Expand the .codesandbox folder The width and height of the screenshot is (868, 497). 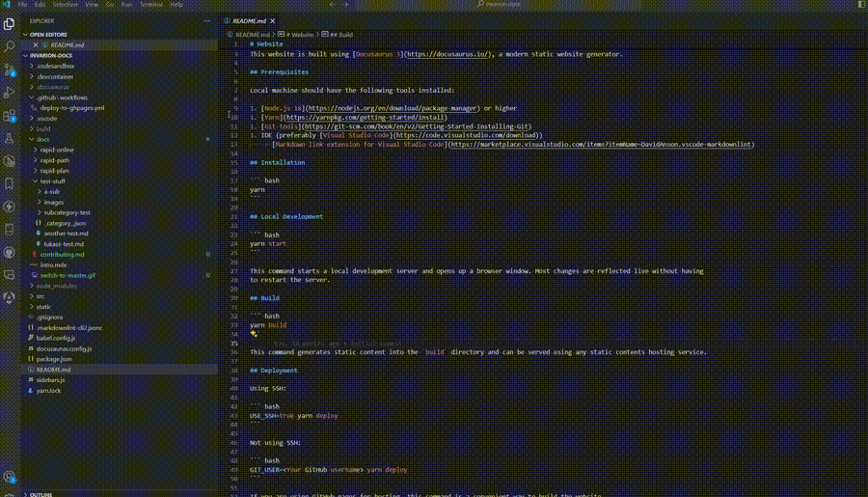coord(32,66)
